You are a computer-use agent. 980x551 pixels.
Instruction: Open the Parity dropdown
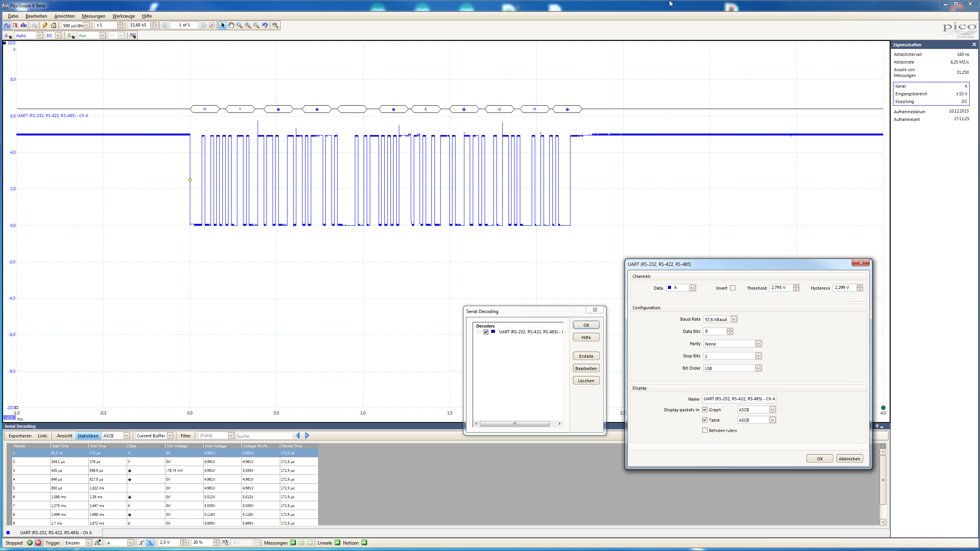[758, 344]
